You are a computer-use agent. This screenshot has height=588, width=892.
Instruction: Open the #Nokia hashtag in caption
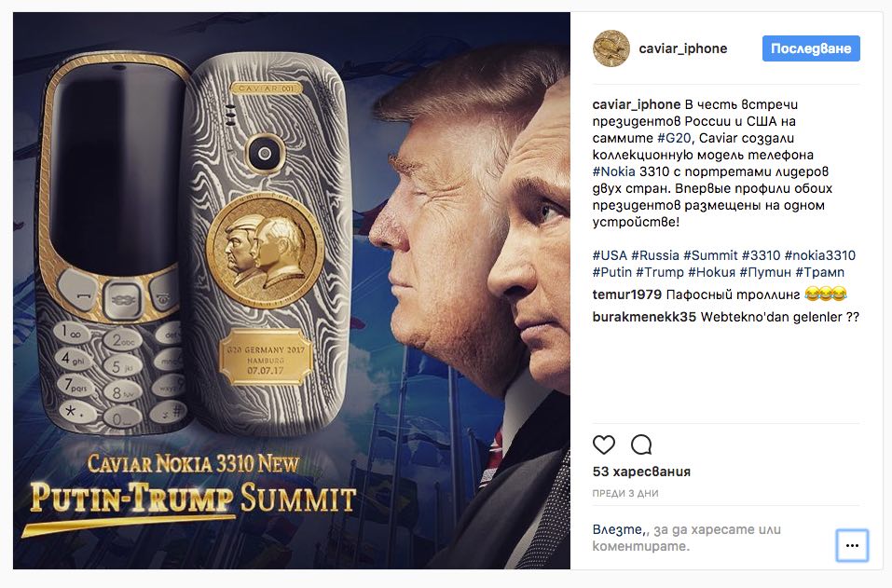(613, 171)
